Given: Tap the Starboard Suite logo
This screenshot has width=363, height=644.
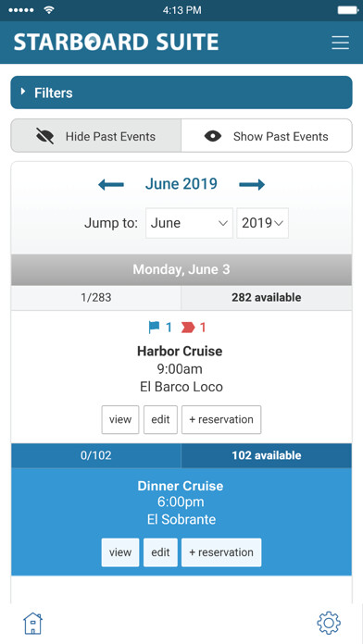Looking at the screenshot, I should (116, 43).
